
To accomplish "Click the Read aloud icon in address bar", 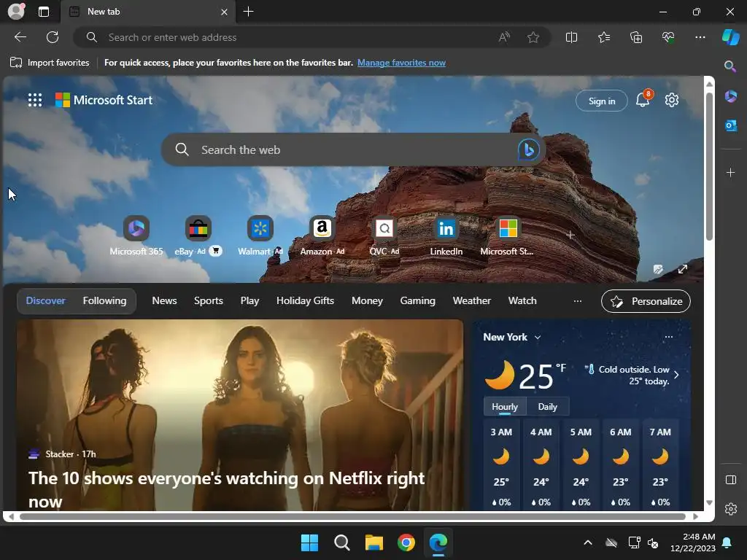I will click(504, 37).
